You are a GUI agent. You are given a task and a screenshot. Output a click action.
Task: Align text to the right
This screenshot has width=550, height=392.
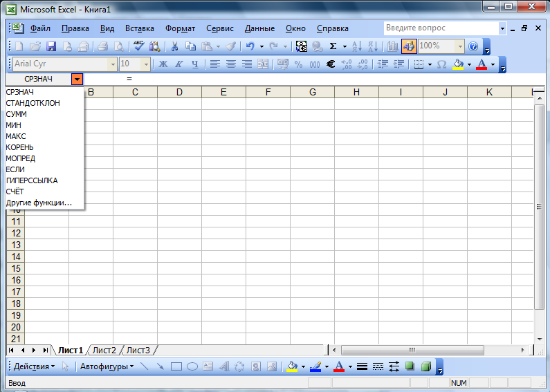(x=246, y=64)
